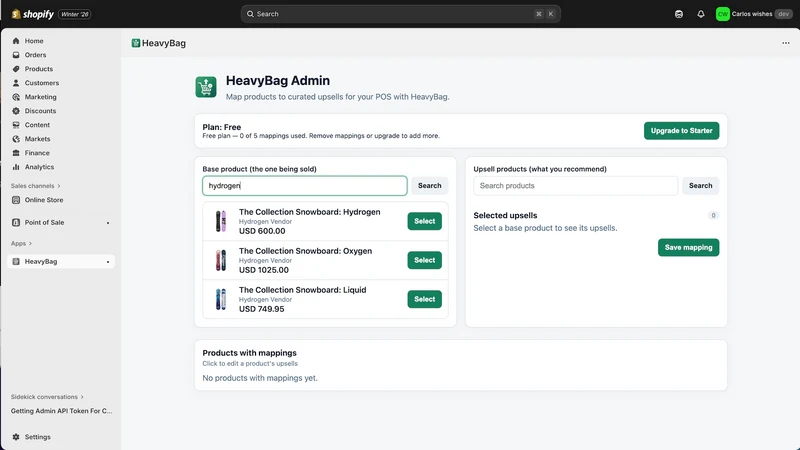Open Getting Admin API Token conversation
This screenshot has width=800, height=450.
(x=61, y=411)
